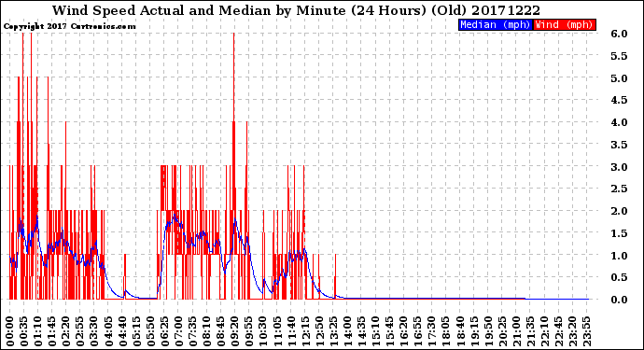Click the 3.0 y-axis label
Viewport: 644px width, 350px height.
click(619, 167)
